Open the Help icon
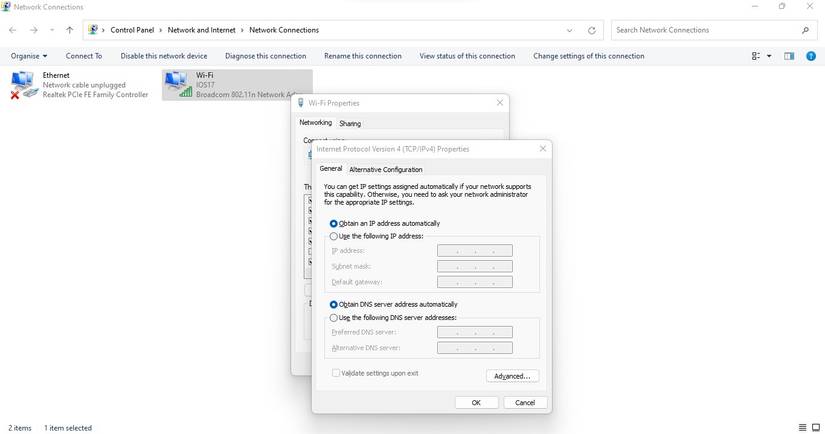The width and height of the screenshot is (825, 434). (x=811, y=56)
